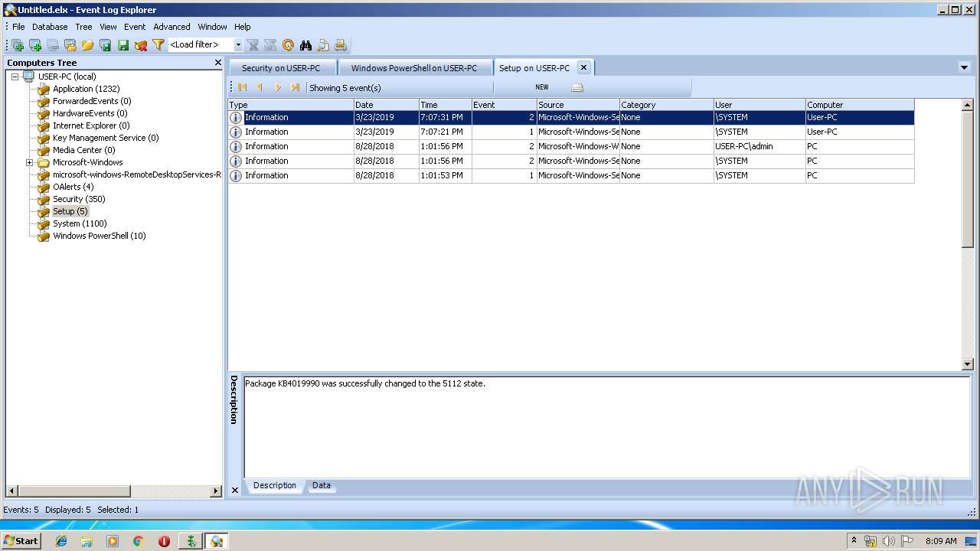Click the Save workspace floppy icon
The width and height of the screenshot is (980, 551).
(105, 45)
